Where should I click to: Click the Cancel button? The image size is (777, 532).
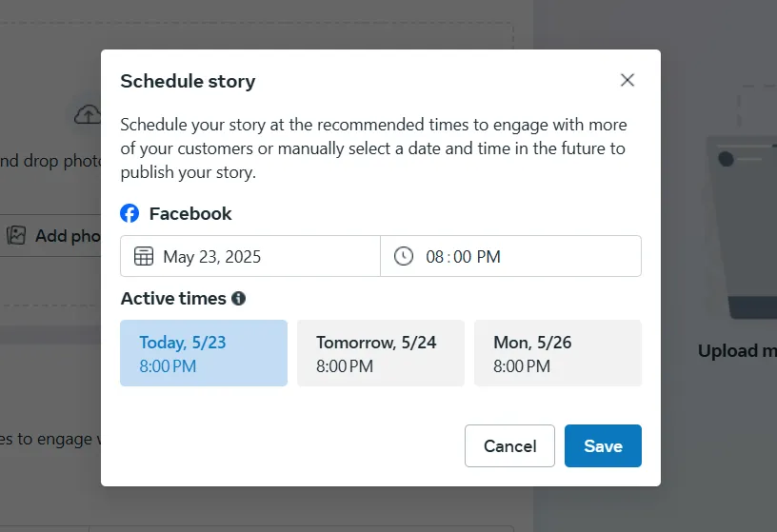click(x=510, y=445)
